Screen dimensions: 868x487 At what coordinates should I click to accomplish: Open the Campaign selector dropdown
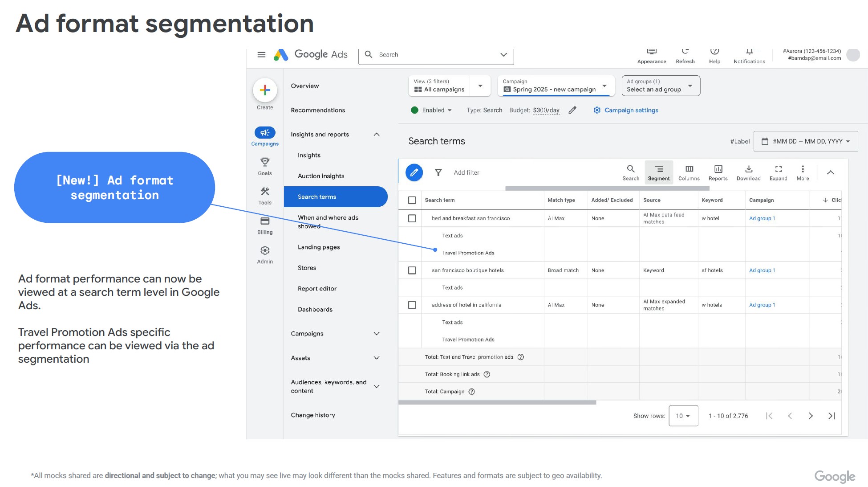click(556, 86)
